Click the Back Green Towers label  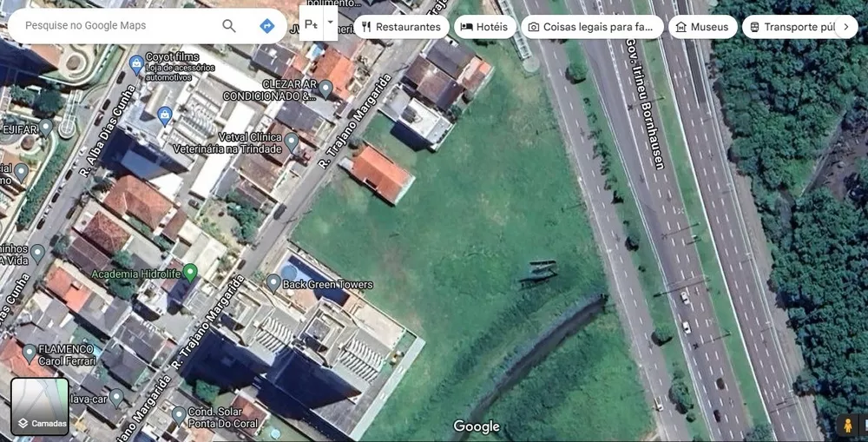point(328,284)
